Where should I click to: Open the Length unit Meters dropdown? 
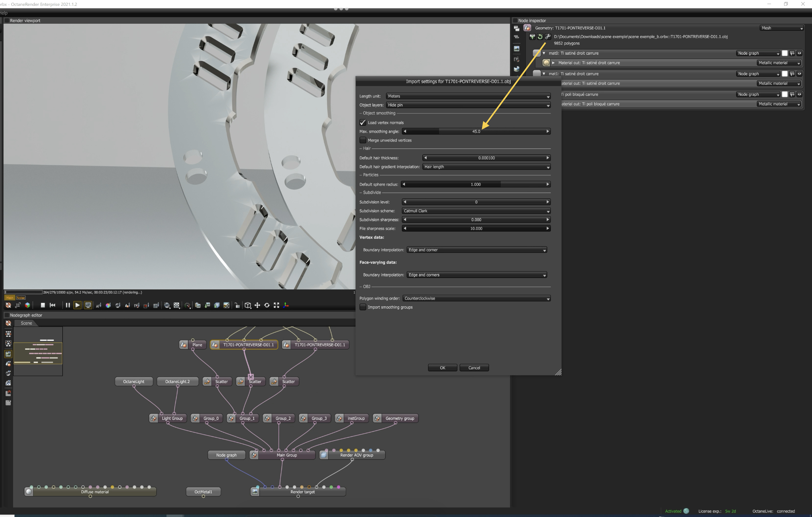pos(468,96)
